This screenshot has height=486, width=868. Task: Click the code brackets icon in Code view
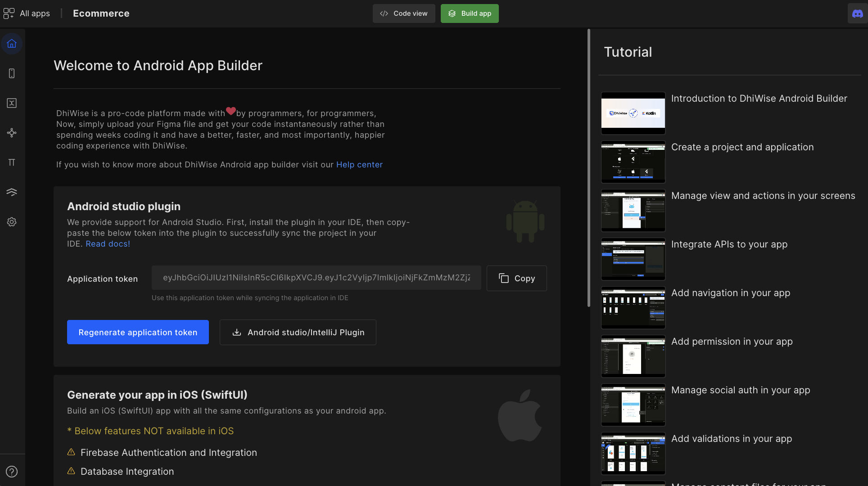[x=384, y=13]
